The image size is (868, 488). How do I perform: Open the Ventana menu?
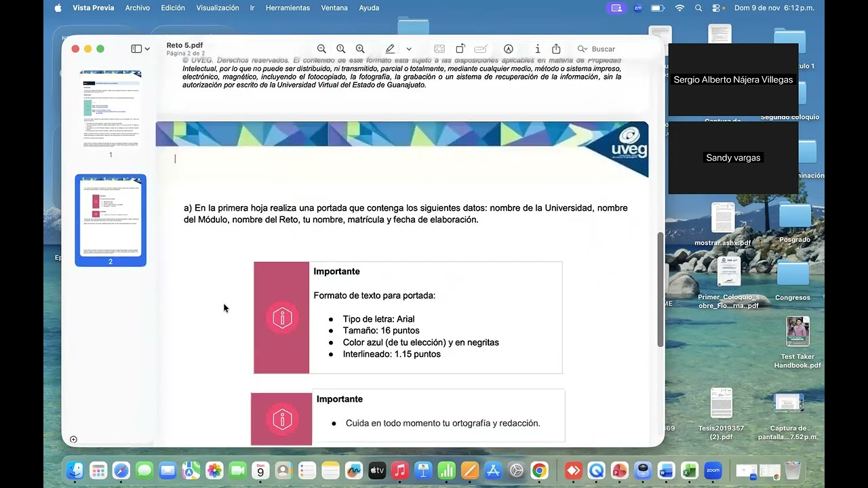coord(334,8)
